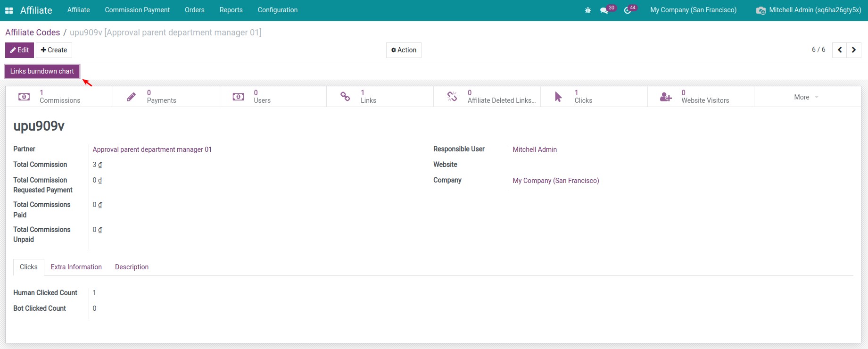Open the apps grid home menu icon

pos(9,10)
